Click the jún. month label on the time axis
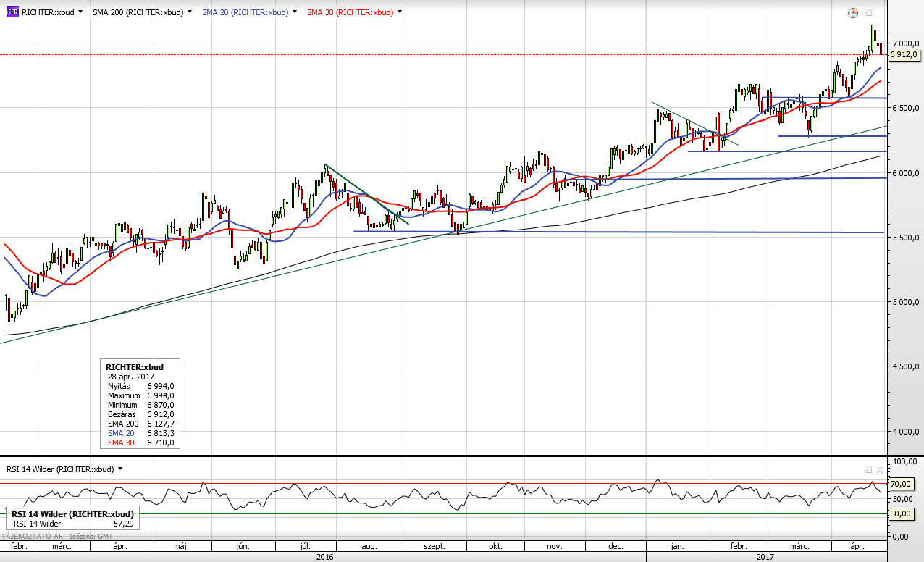Image resolution: width=924 pixels, height=562 pixels. 242,547
